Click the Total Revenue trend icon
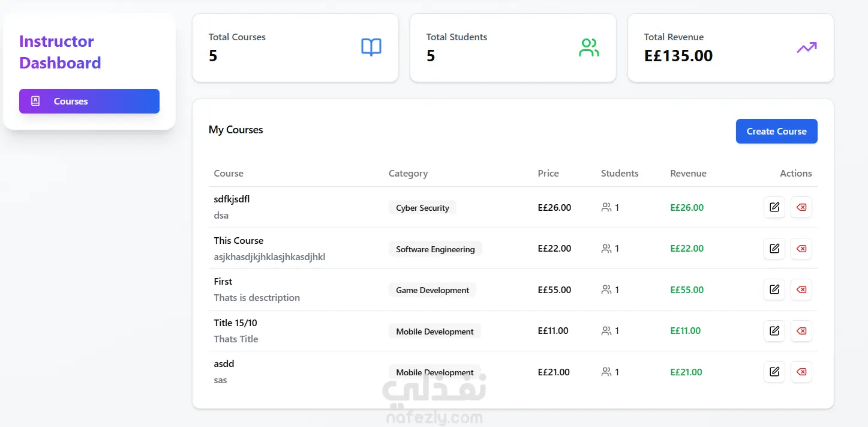Image resolution: width=868 pixels, height=427 pixels. (x=806, y=47)
